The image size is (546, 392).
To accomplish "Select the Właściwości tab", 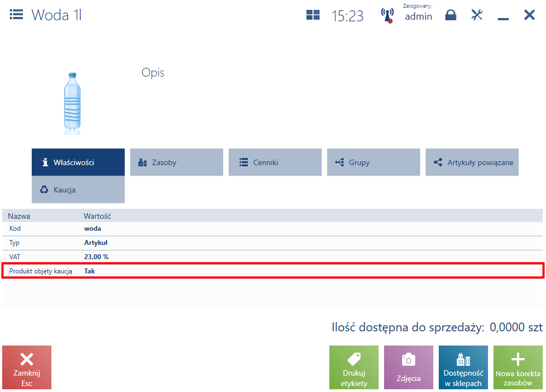I will [x=78, y=162].
